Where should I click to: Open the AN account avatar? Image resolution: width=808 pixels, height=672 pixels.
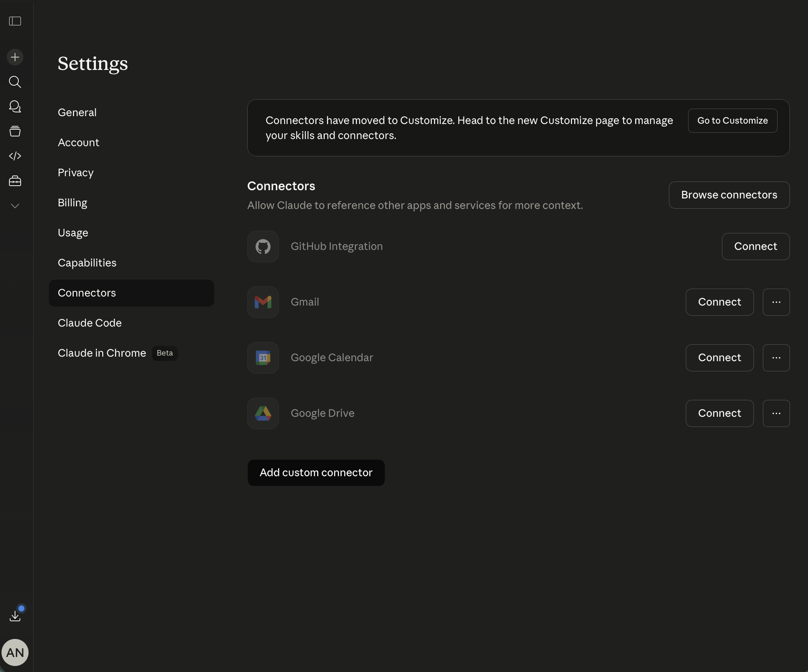[x=15, y=652]
